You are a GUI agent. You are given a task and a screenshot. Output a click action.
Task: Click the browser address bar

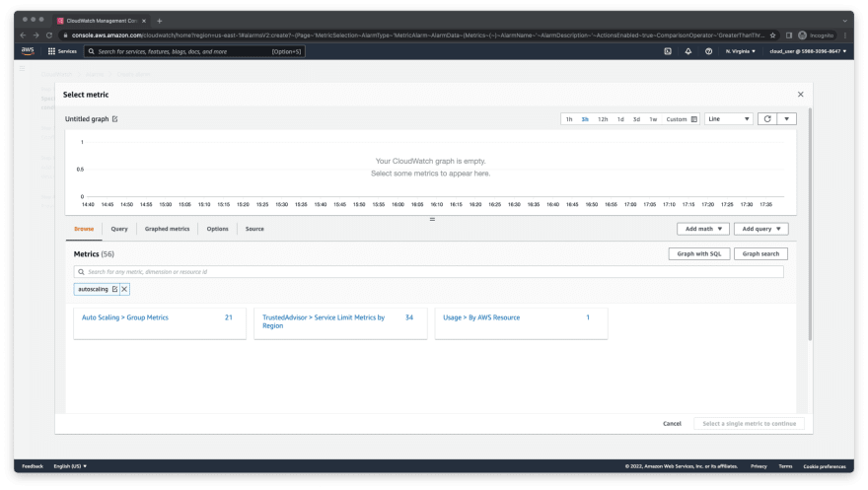coord(418,35)
